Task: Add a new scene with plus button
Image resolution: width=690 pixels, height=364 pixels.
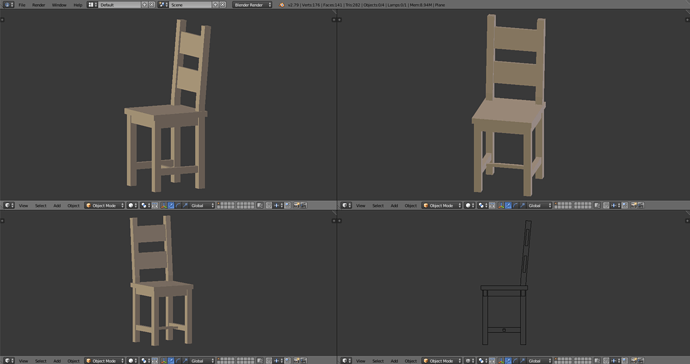Action: click(x=216, y=4)
